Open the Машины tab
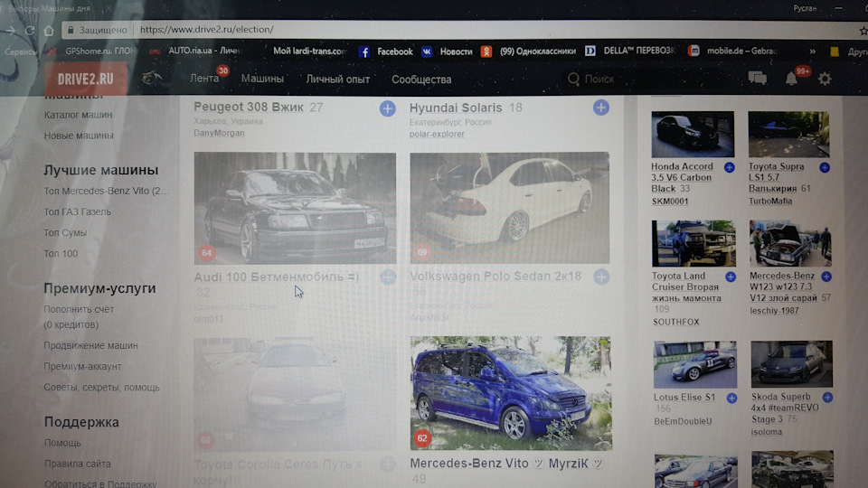This screenshot has width=868, height=488. (x=262, y=79)
